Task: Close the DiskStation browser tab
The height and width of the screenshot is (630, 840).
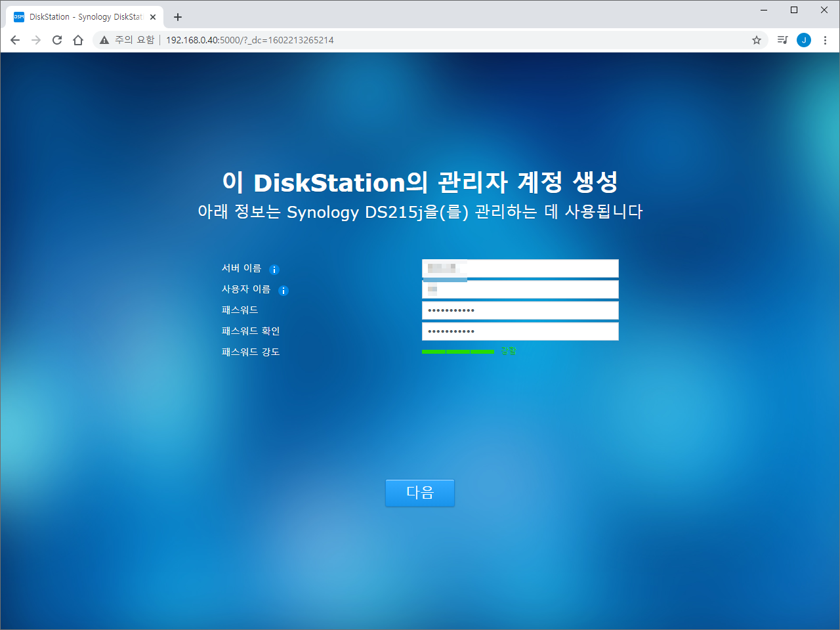Action: [x=153, y=17]
